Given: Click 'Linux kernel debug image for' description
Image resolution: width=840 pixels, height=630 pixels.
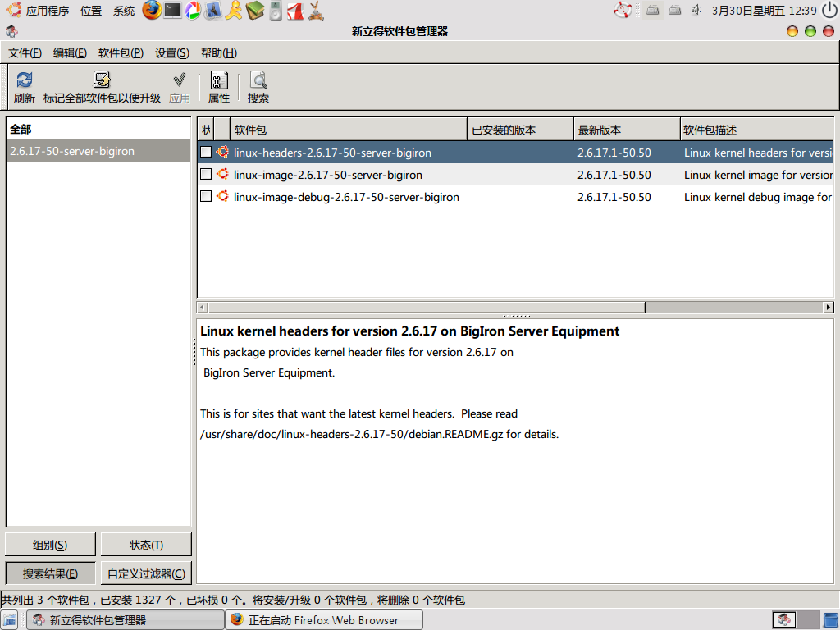Looking at the screenshot, I should coord(757,197).
